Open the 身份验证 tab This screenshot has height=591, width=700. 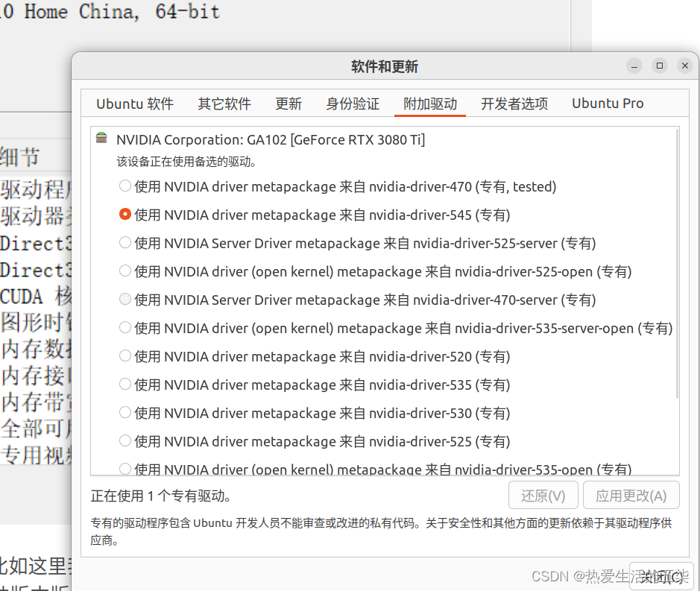(x=353, y=104)
